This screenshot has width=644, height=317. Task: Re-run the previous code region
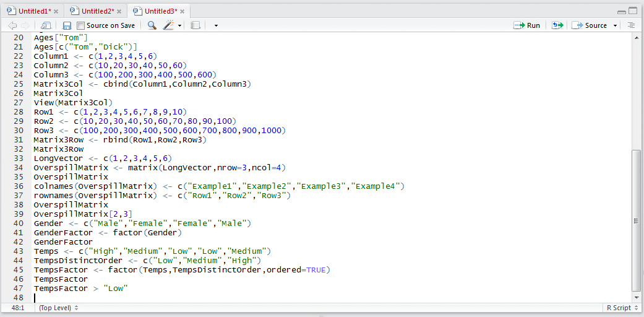tap(557, 25)
